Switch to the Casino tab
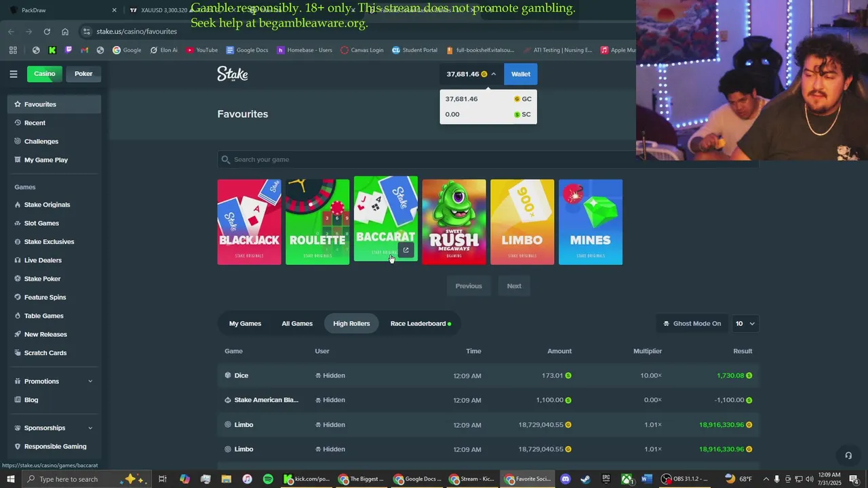Screen dimensions: 868x488 pyautogui.click(x=45, y=74)
